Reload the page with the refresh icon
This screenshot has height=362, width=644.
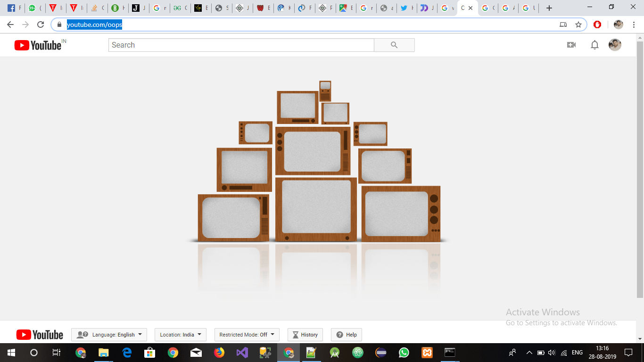tap(41, 25)
